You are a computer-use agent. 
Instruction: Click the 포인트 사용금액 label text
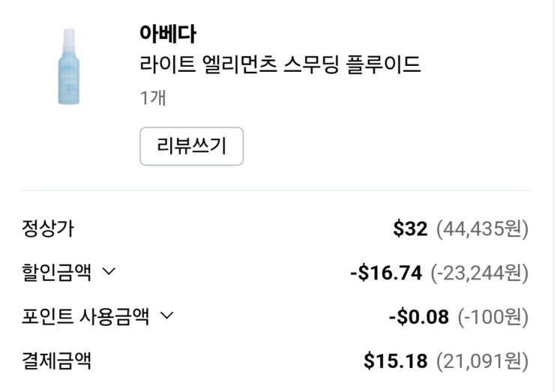pyautogui.click(x=85, y=317)
